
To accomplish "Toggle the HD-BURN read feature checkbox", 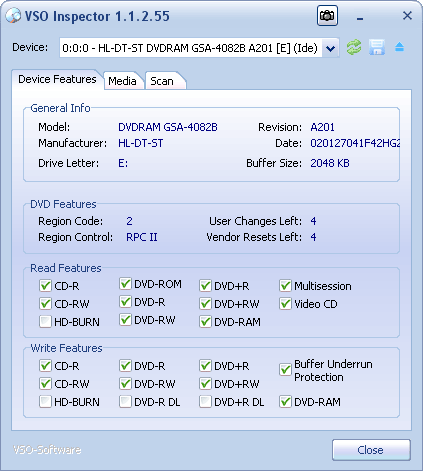I will [x=45, y=322].
